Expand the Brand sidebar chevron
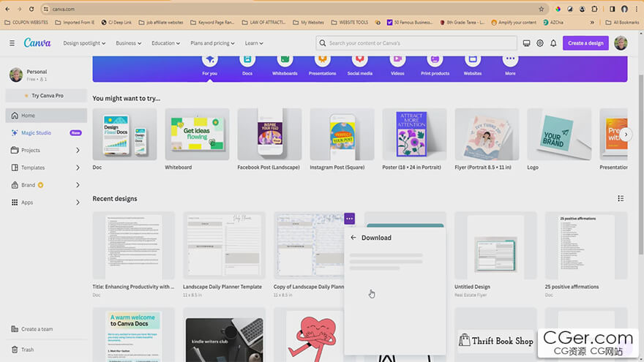Image resolution: width=644 pixels, height=362 pixels. point(78,185)
